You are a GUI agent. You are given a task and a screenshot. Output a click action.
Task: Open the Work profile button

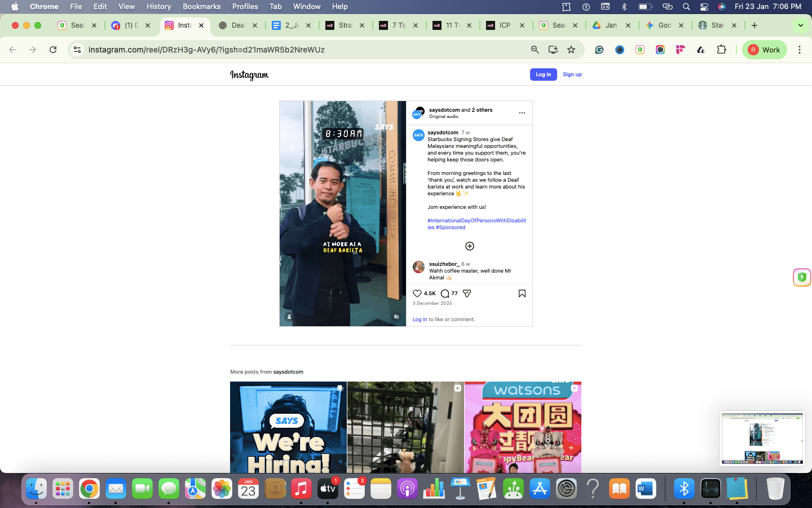pos(764,50)
